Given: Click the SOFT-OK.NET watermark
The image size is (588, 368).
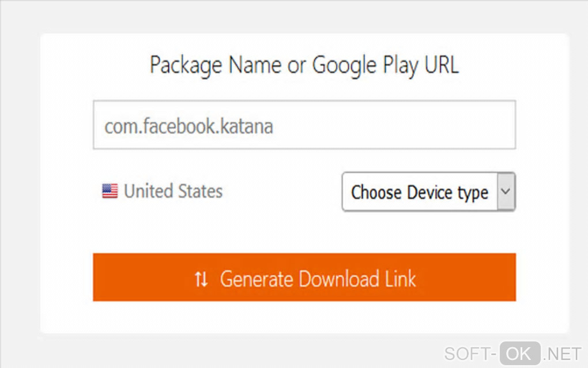Looking at the screenshot, I should point(513,353).
